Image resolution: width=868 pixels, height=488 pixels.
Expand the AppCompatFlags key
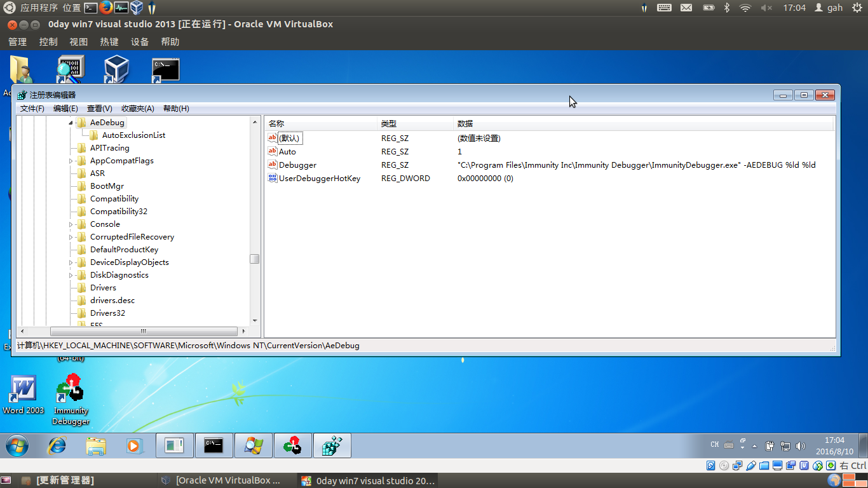point(71,161)
